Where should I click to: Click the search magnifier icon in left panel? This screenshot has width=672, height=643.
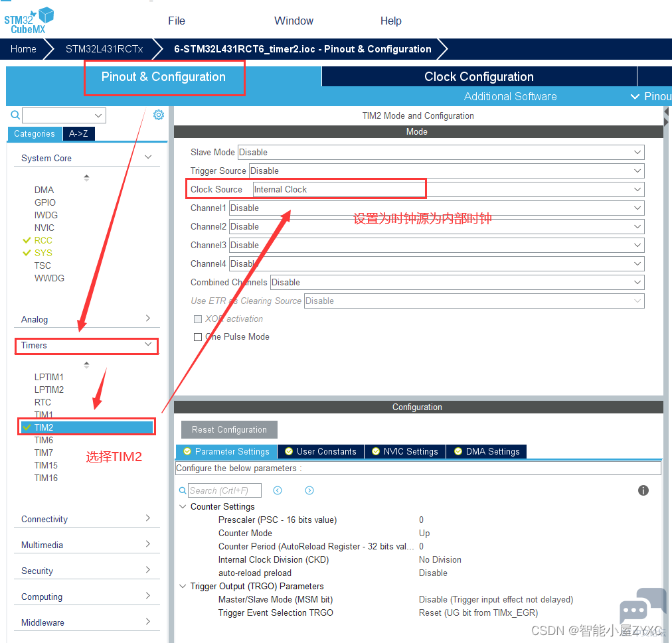coord(15,115)
